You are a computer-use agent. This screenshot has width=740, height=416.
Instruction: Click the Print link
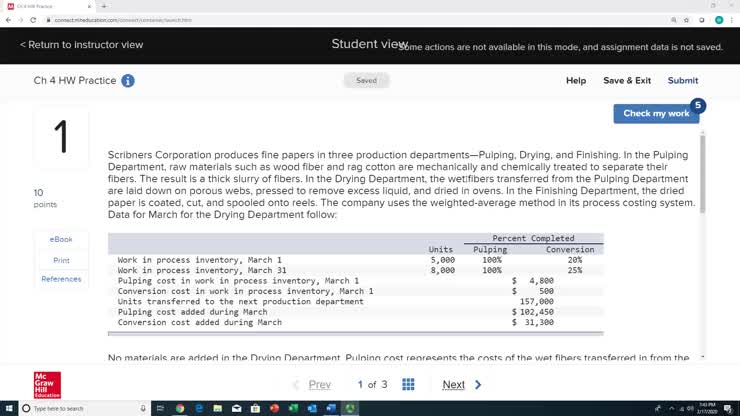click(61, 260)
